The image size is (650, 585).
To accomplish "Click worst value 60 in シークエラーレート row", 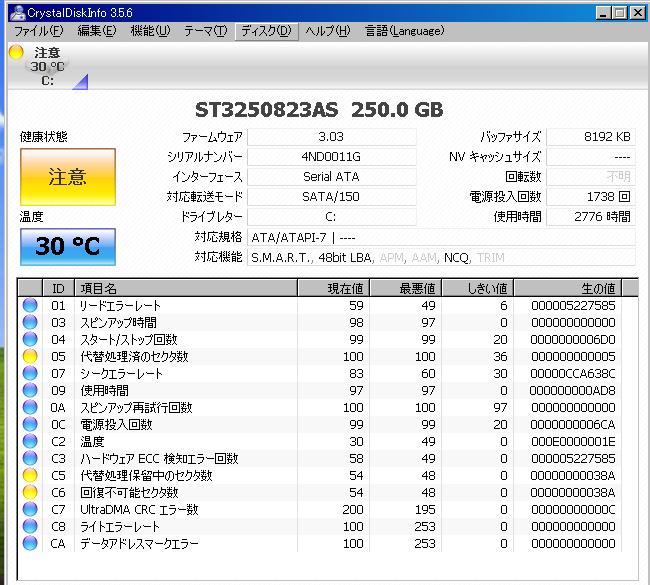I will (428, 374).
